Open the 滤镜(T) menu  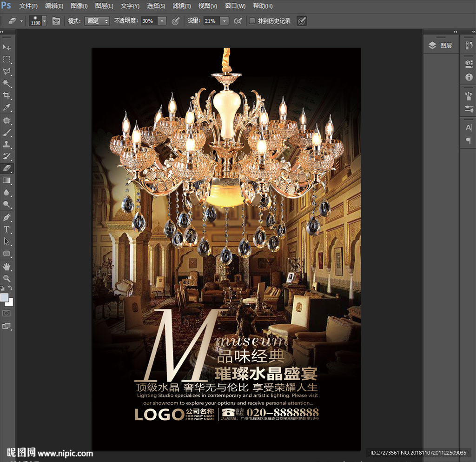tap(181, 6)
